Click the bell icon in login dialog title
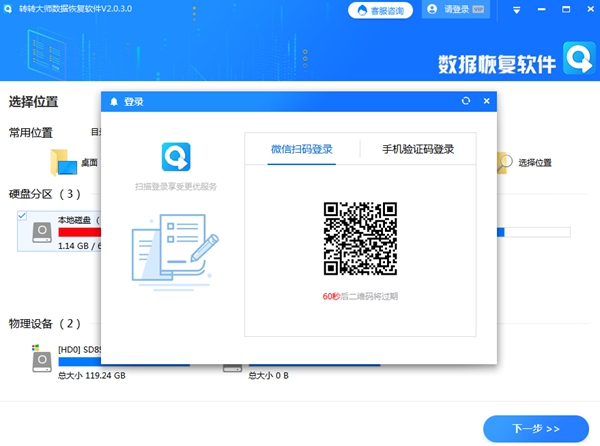600x446 pixels. 114,102
